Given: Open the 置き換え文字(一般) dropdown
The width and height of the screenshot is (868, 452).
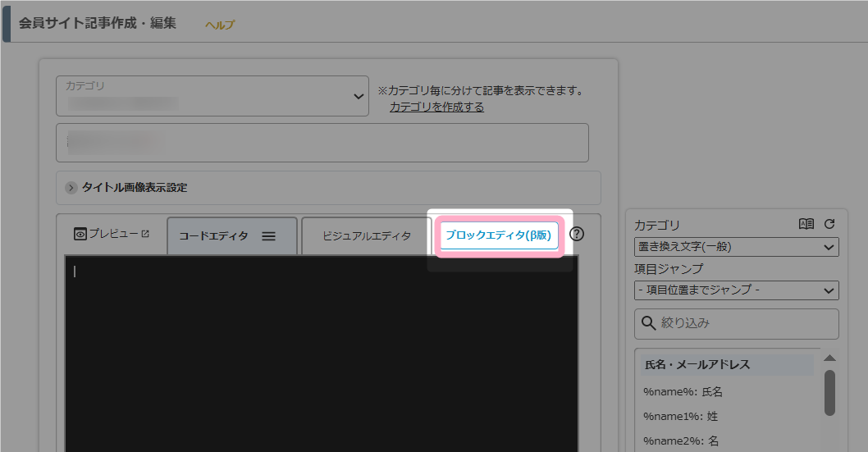Looking at the screenshot, I should click(736, 247).
